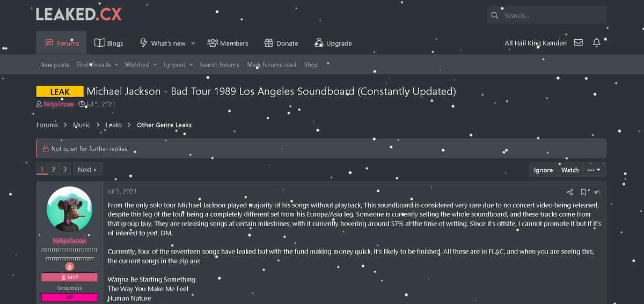Open All Hail King Kamden account menu
This screenshot has height=304, width=644.
536,43
